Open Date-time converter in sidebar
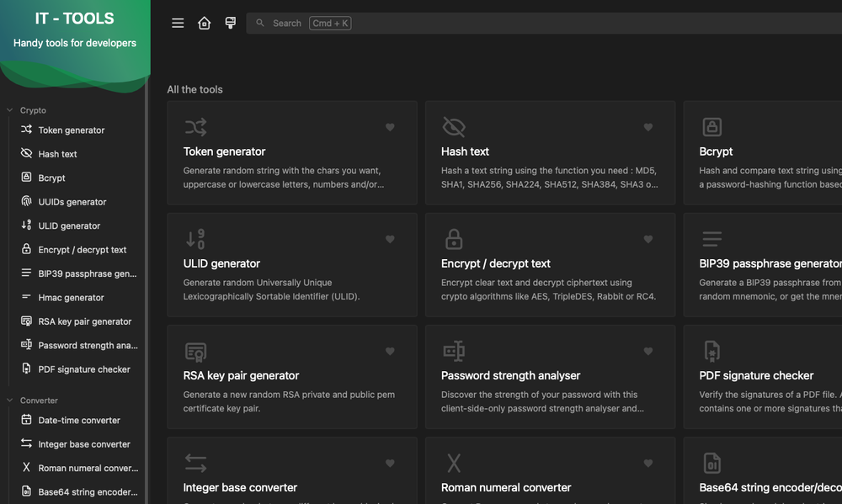This screenshot has height=504, width=842. 79,421
